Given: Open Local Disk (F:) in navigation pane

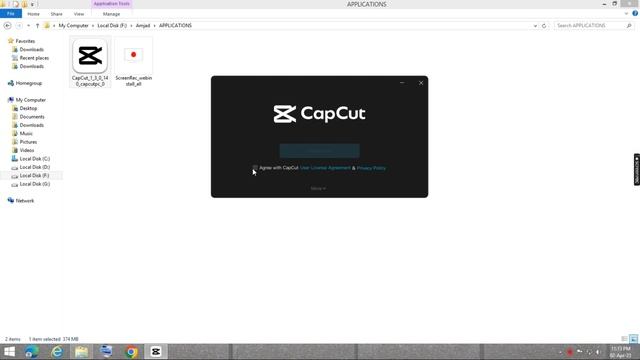Looking at the screenshot, I should tap(34, 176).
